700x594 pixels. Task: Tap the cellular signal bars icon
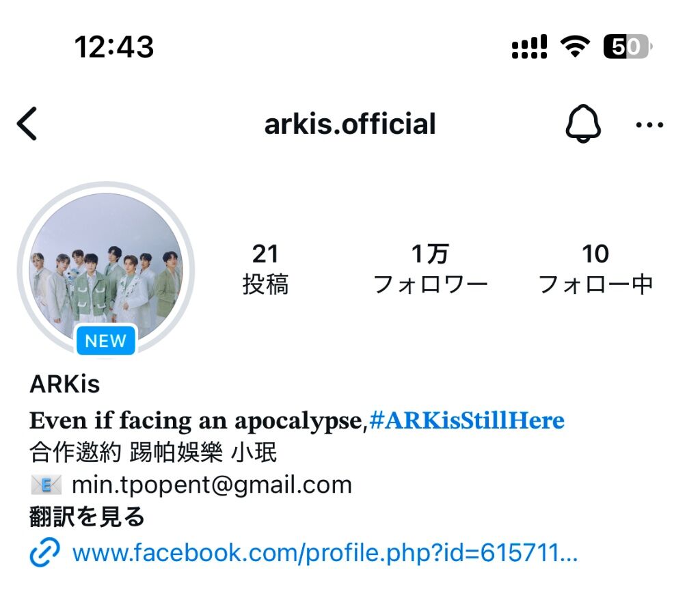(x=529, y=47)
